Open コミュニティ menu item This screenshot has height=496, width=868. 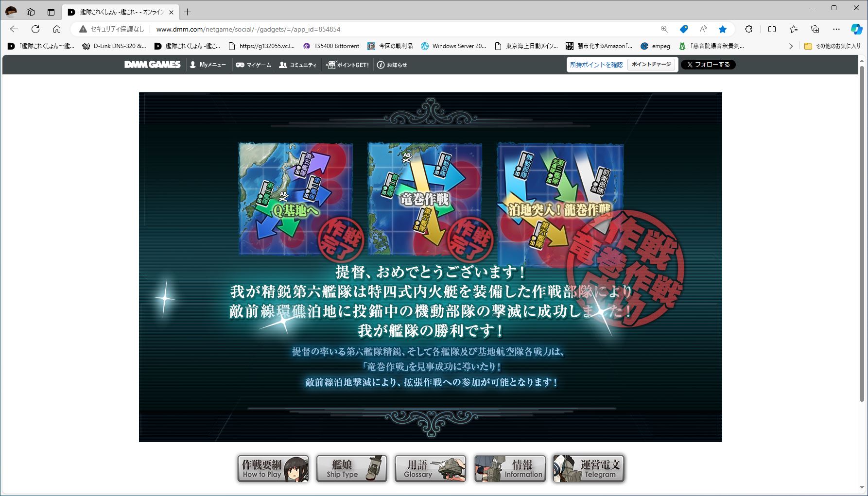click(297, 65)
